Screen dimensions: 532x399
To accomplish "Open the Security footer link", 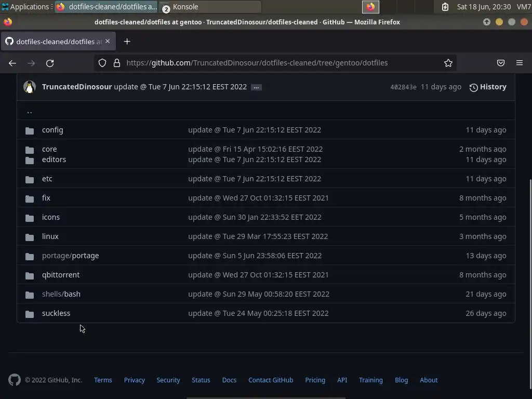I will click(x=168, y=380).
